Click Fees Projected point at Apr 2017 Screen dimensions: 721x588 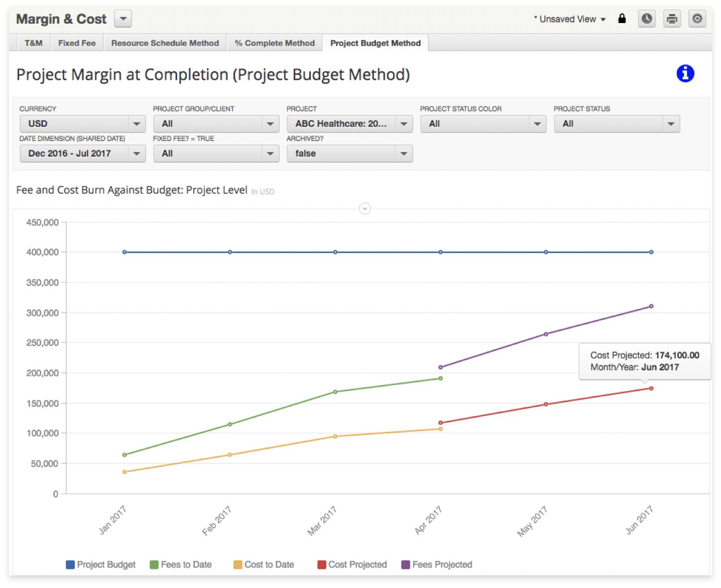point(441,367)
